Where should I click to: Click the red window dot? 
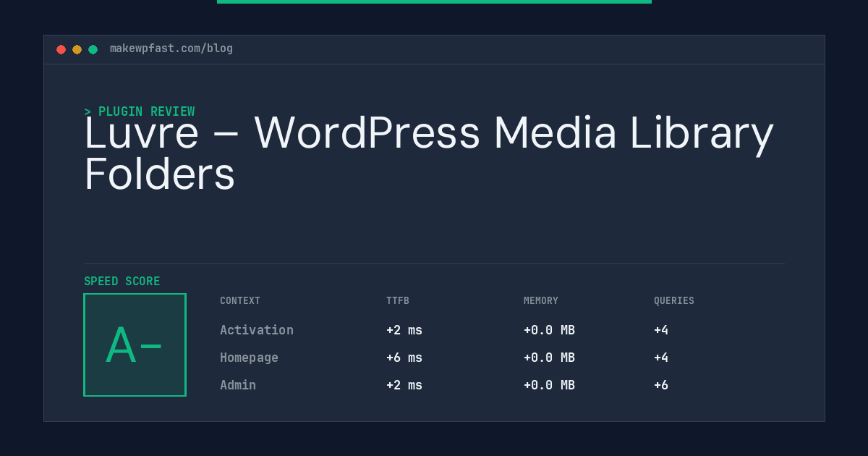61,50
